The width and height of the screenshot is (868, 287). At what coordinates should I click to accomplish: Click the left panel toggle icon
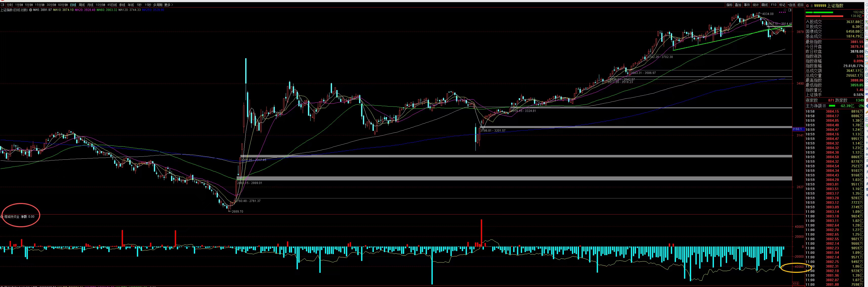point(2,5)
